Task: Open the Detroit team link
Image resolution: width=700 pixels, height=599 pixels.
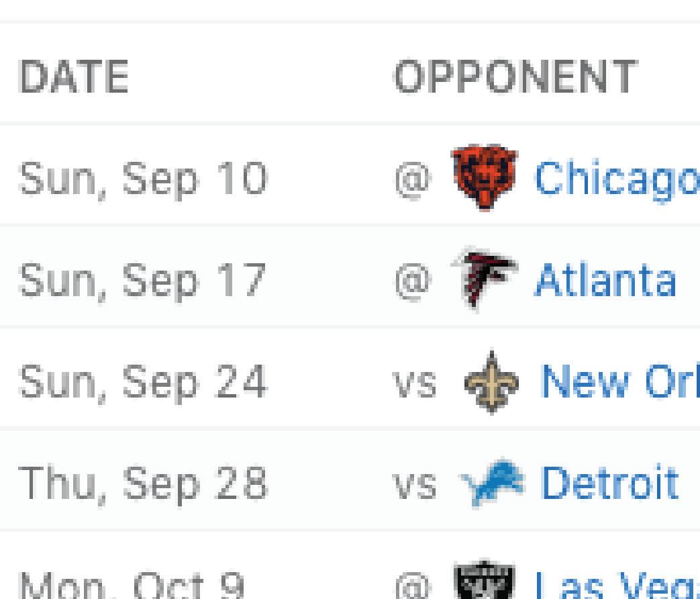Action: (x=610, y=482)
